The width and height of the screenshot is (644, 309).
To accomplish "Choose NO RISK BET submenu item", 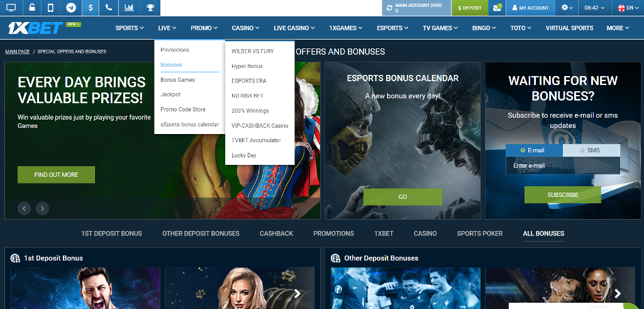I will tap(248, 96).
